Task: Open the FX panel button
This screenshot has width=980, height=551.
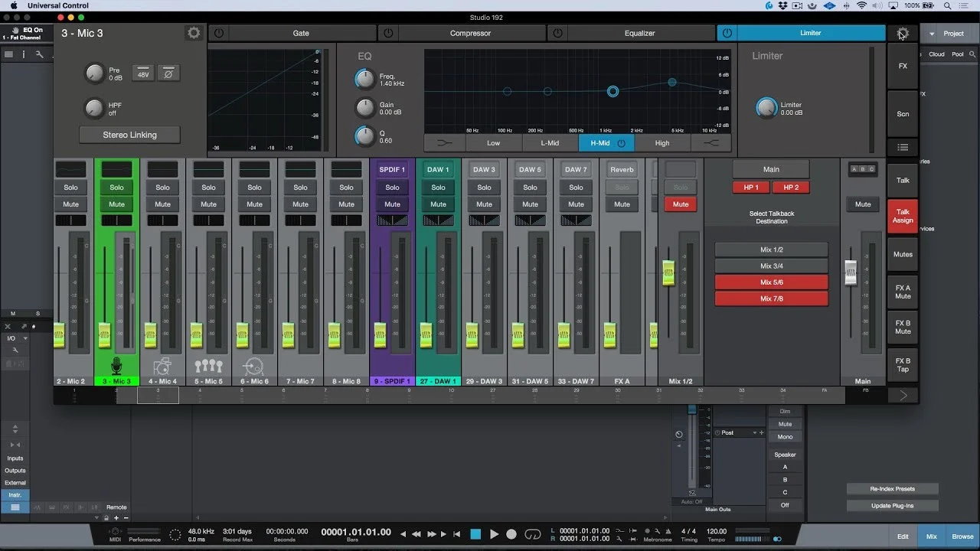Action: pos(903,67)
